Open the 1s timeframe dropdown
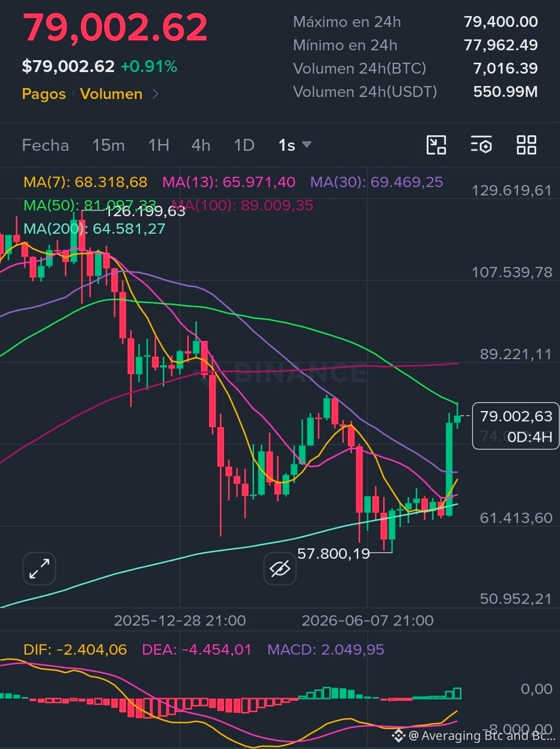Viewport: 560px width, 749px height. [295, 145]
